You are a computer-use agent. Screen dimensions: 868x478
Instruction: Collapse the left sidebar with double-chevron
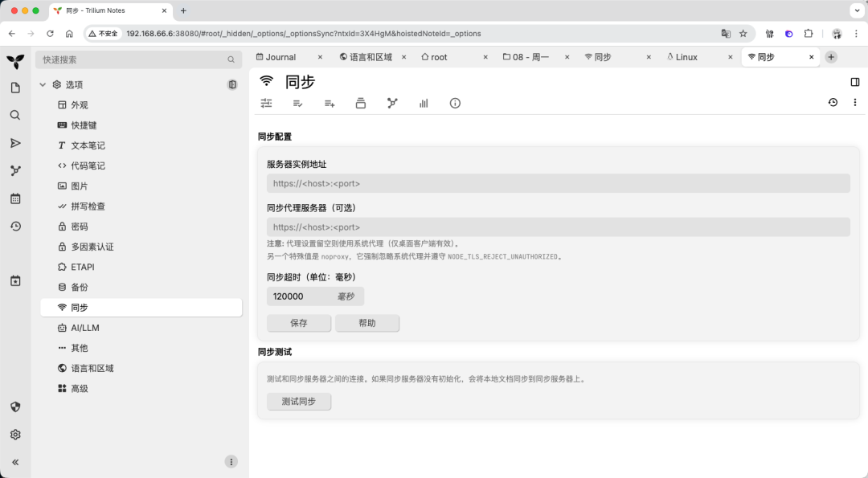[x=15, y=462]
